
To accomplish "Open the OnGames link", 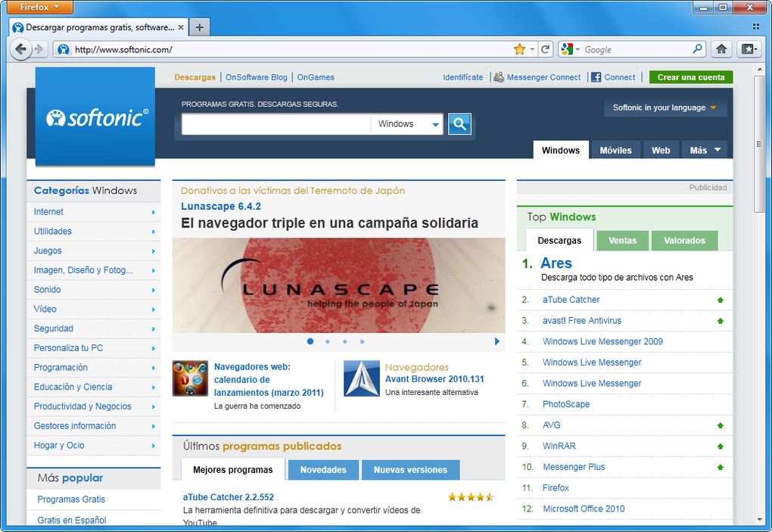I will click(x=316, y=77).
